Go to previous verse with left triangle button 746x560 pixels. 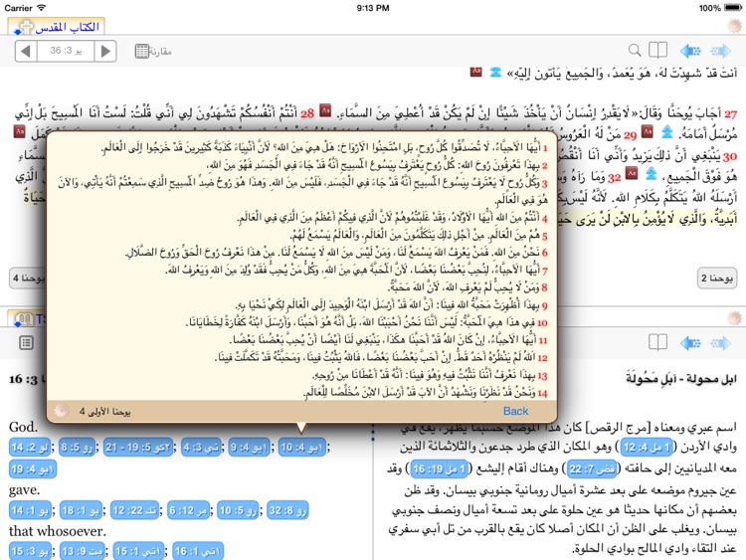(x=26, y=51)
